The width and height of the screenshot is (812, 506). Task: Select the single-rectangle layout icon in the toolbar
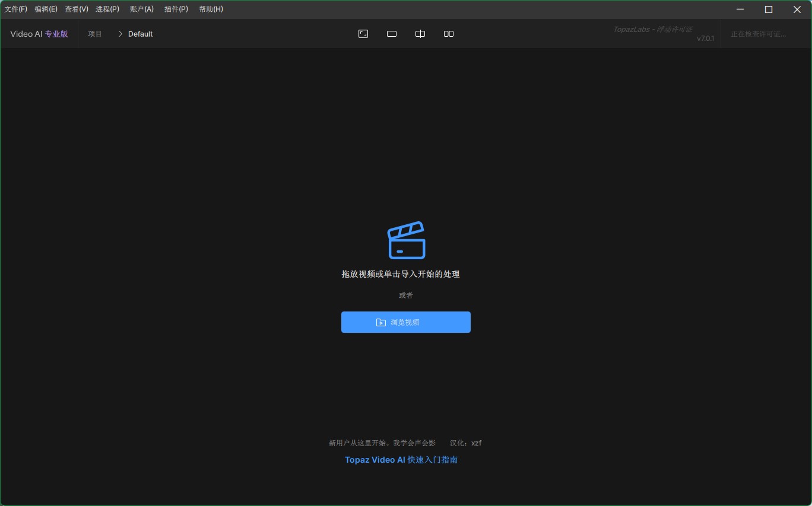[392, 34]
